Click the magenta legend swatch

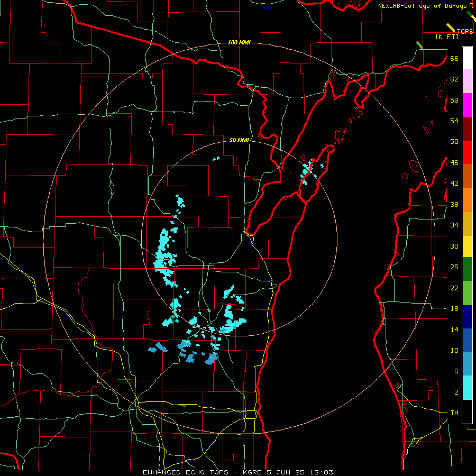[467, 105]
